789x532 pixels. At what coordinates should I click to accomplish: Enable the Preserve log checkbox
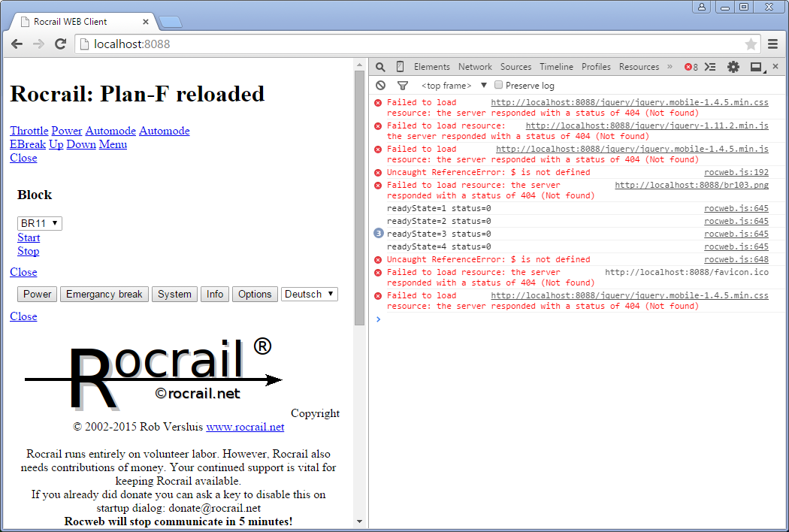tap(498, 85)
